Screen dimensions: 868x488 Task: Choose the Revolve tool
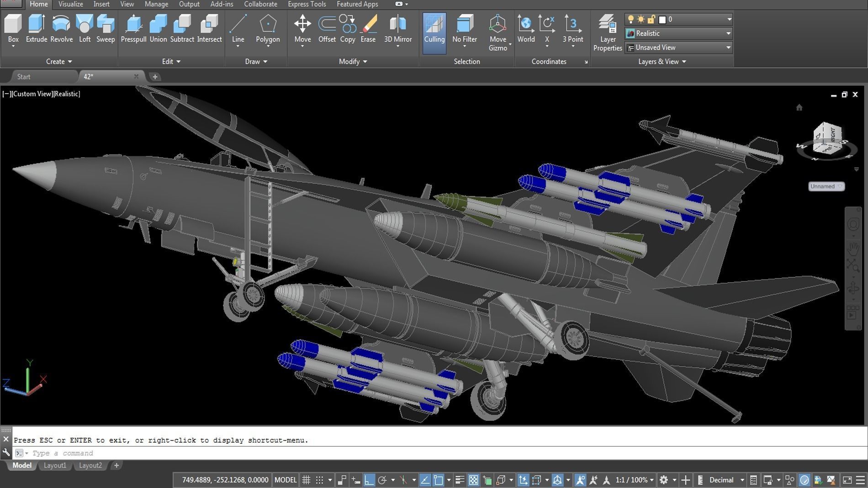(61, 29)
